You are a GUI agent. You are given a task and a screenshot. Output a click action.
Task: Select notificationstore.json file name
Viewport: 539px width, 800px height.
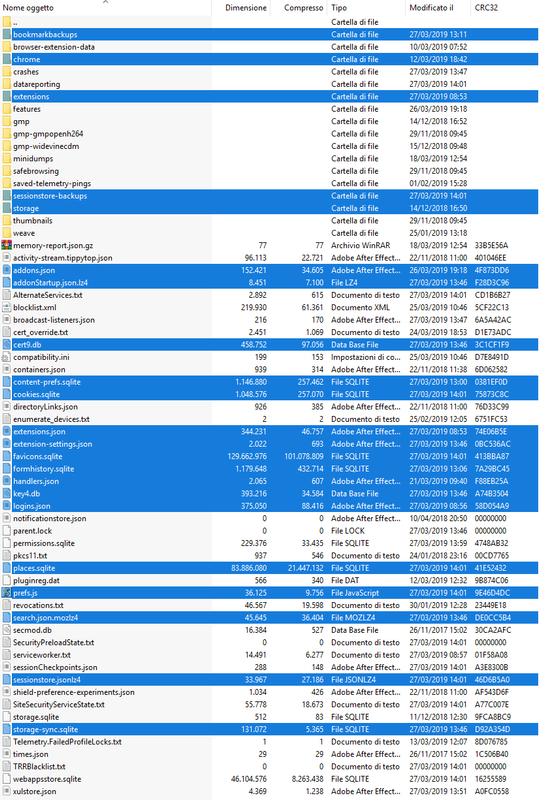50,518
